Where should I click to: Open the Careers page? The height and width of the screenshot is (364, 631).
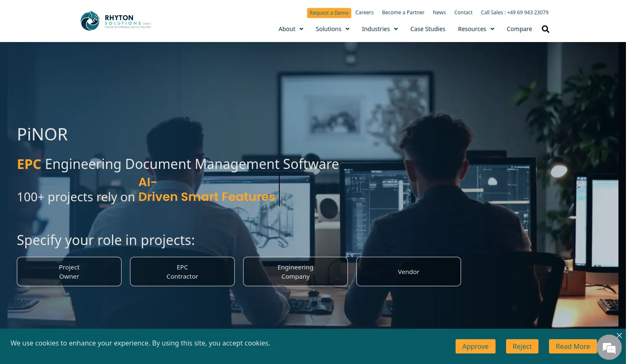(x=364, y=12)
